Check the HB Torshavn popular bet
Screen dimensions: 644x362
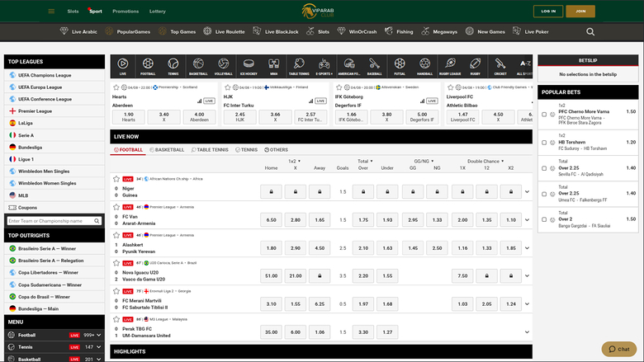click(544, 143)
